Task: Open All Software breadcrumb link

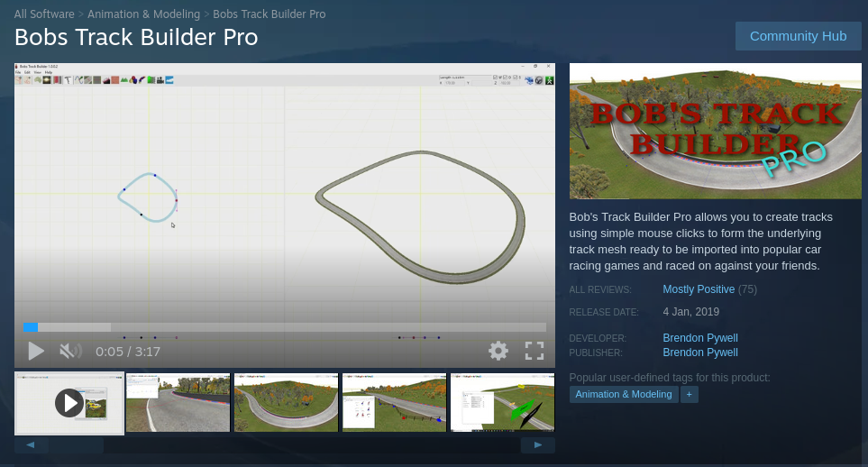Action: (44, 14)
